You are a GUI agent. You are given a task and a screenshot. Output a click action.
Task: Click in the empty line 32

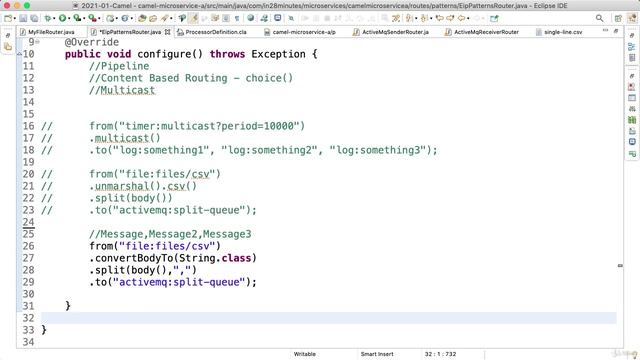pyautogui.click(x=329, y=318)
